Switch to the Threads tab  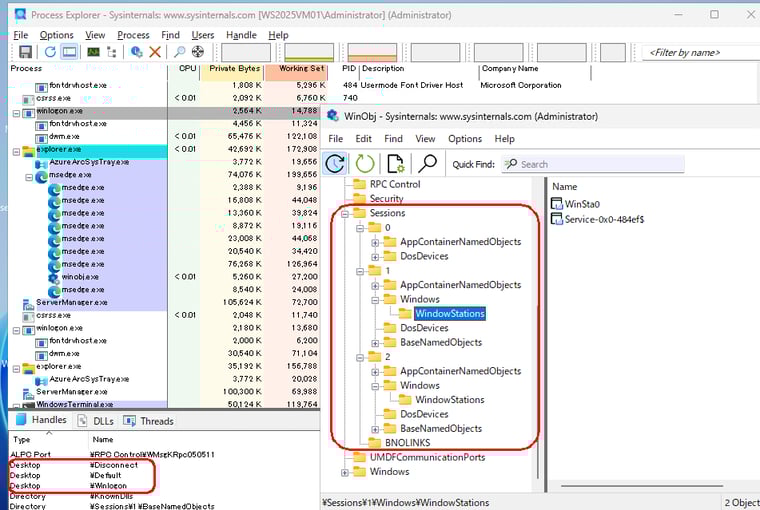(149, 421)
